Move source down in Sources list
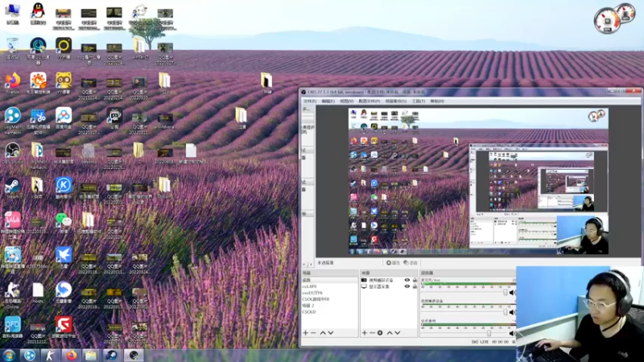The width and height of the screenshot is (644, 362). [x=397, y=333]
